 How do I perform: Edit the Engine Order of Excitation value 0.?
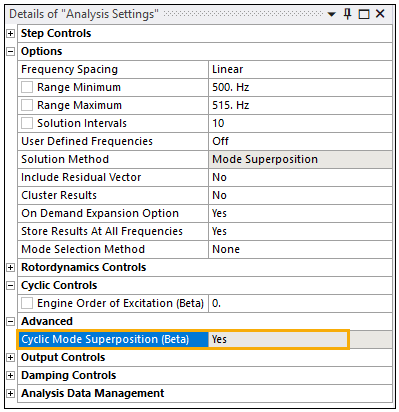tap(300, 303)
